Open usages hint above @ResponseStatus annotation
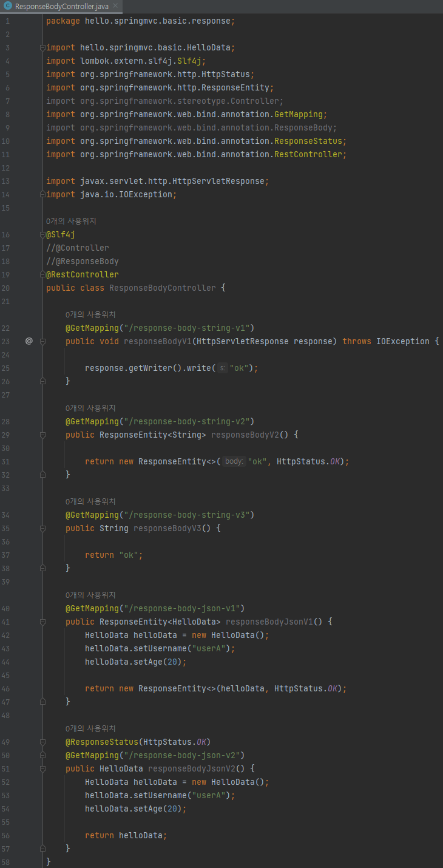The image size is (443, 868). pyautogui.click(x=90, y=728)
